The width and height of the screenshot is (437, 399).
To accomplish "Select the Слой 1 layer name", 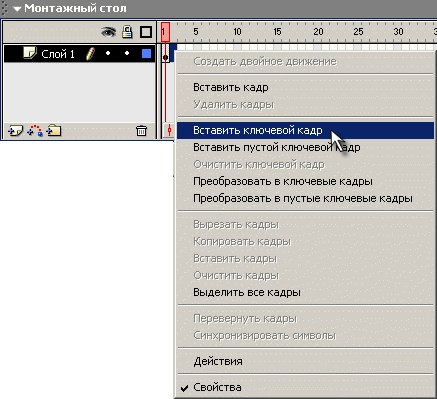I will pyautogui.click(x=58, y=54).
